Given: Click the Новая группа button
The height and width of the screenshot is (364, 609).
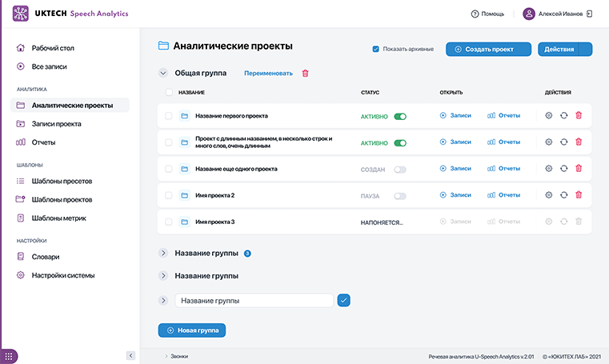Looking at the screenshot, I should (x=192, y=330).
